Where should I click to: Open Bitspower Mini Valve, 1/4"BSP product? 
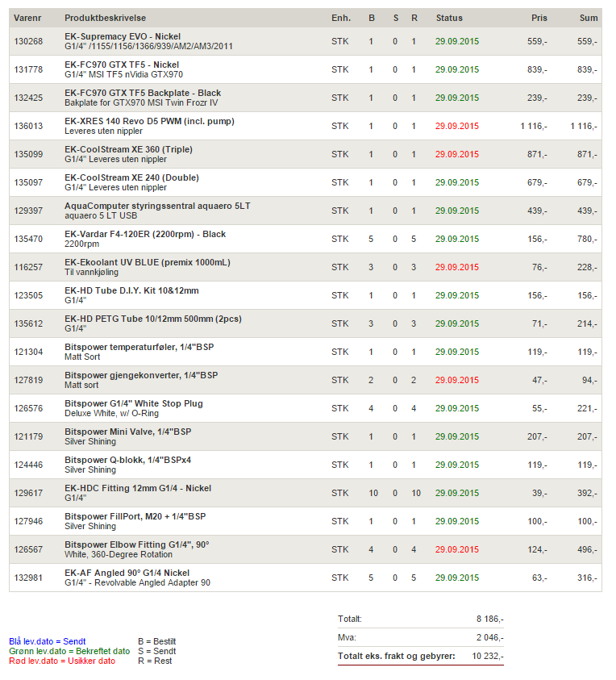pos(128,432)
